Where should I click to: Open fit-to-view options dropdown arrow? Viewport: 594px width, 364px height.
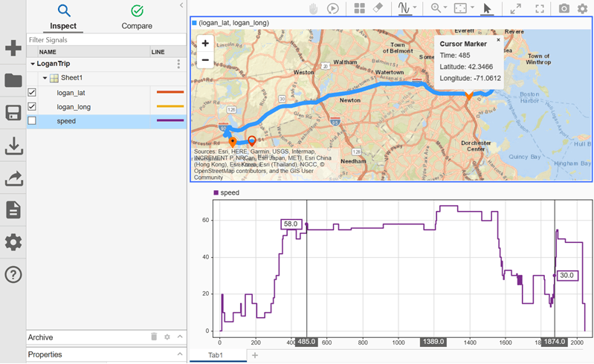tap(472, 7)
